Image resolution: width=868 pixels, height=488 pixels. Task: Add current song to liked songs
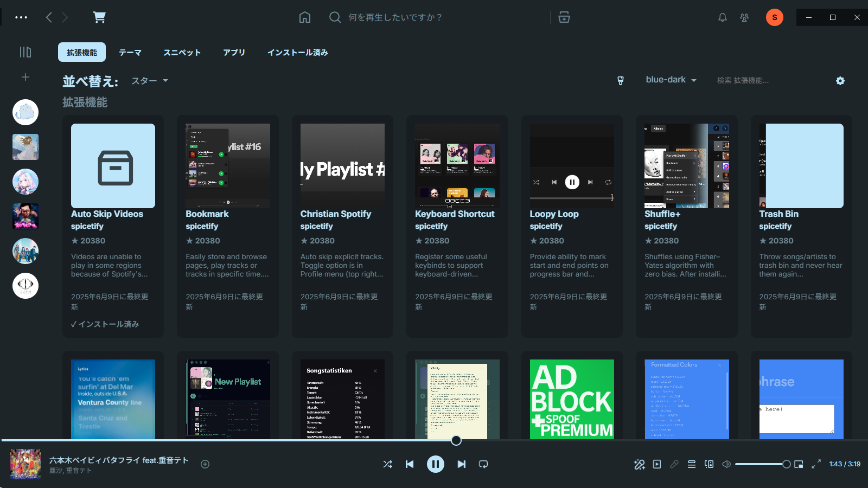click(x=205, y=464)
